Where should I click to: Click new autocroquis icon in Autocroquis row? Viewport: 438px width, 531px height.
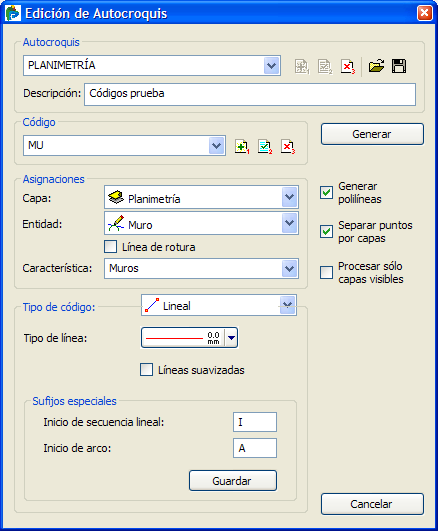pyautogui.click(x=301, y=66)
